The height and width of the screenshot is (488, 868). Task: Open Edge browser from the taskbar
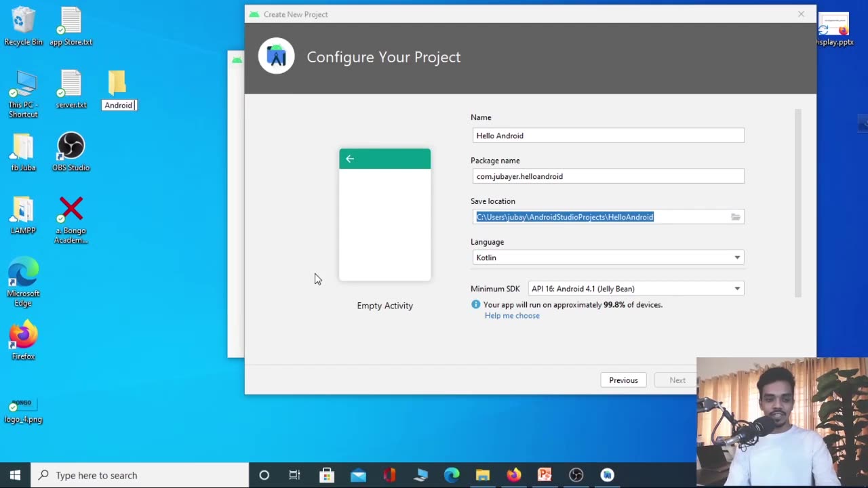pyautogui.click(x=452, y=475)
